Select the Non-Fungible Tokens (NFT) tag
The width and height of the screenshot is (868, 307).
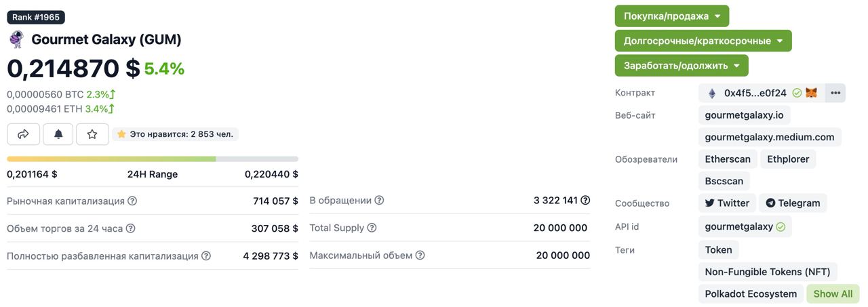pyautogui.click(x=768, y=272)
